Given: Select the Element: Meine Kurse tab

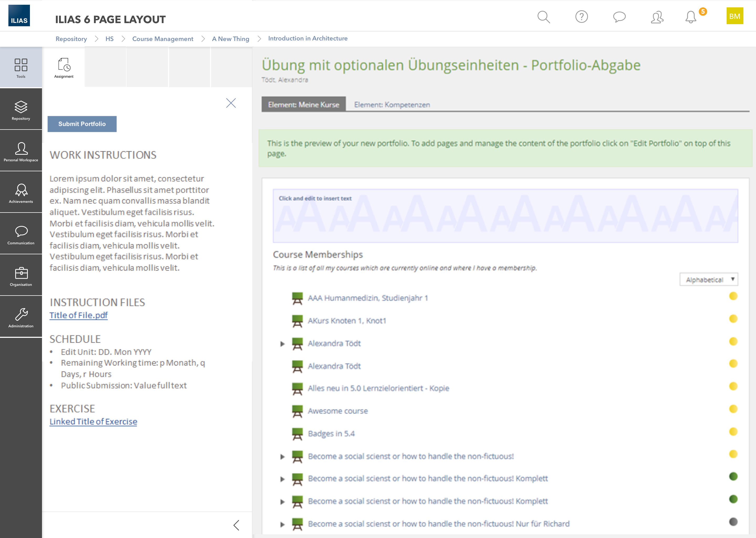Looking at the screenshot, I should (303, 105).
